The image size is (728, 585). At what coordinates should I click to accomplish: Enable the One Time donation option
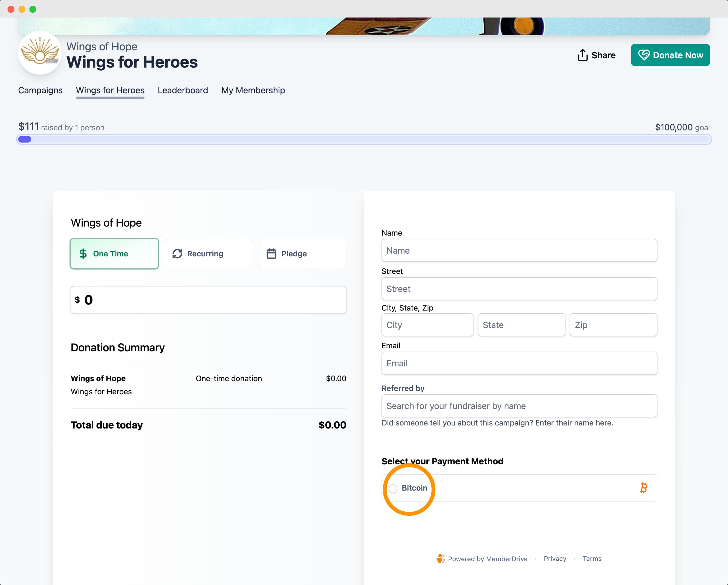[x=114, y=254]
